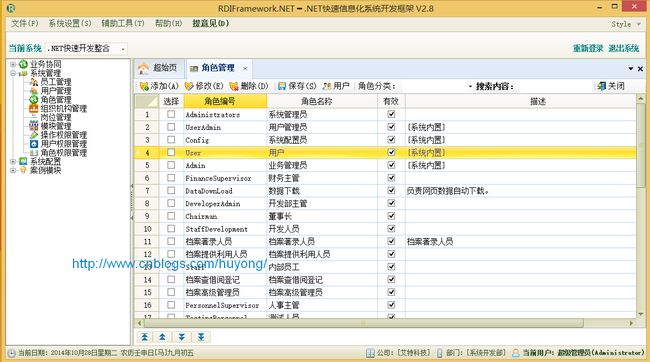Open 组织机构管理 in the sidebar tree
This screenshot has height=362, width=650.
[63, 109]
